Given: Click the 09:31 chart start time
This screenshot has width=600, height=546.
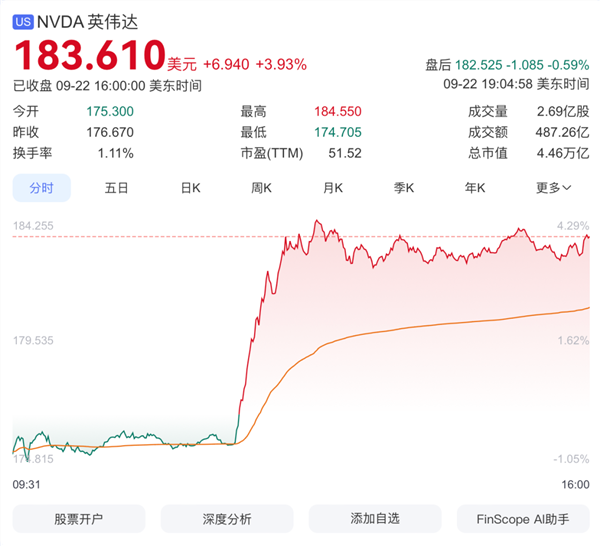Looking at the screenshot, I should point(26,484).
